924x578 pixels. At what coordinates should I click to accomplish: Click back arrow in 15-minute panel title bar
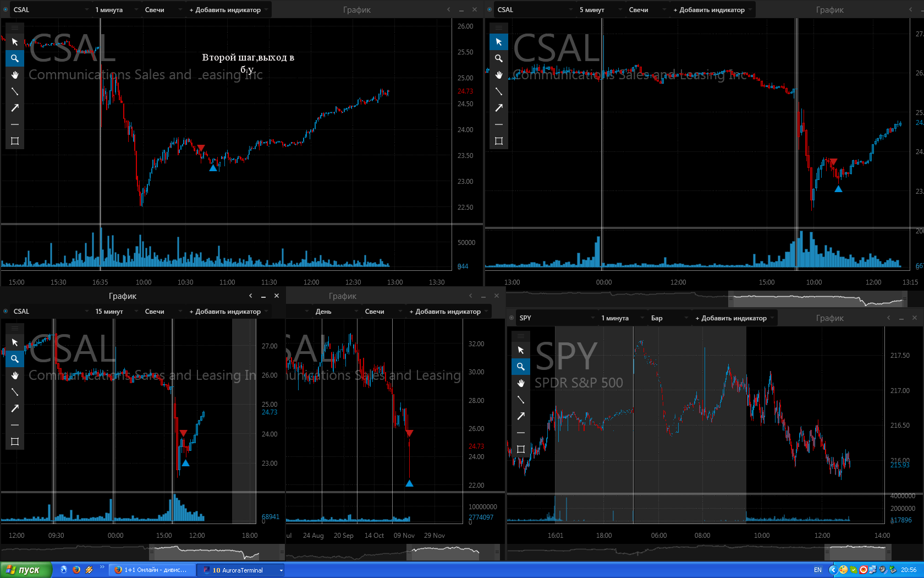[251, 296]
